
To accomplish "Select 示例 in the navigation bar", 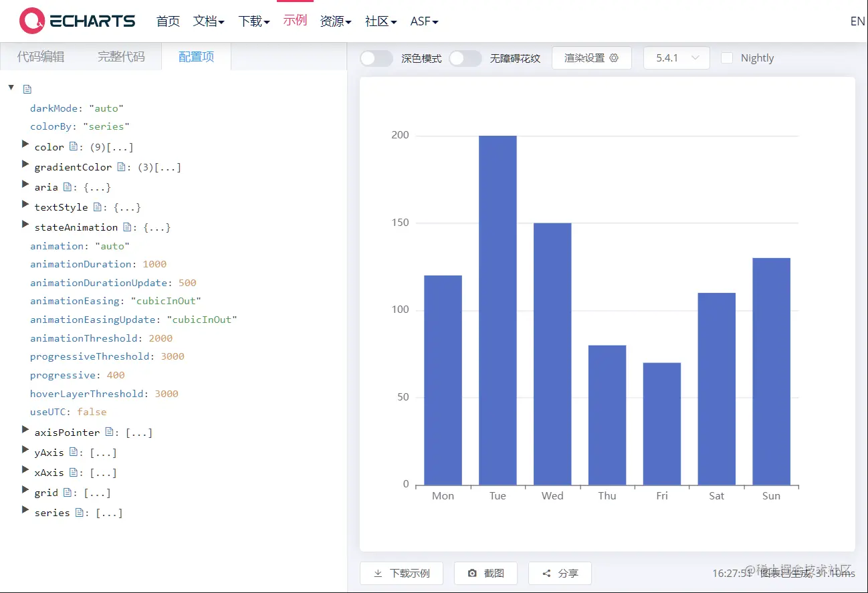I will [295, 21].
